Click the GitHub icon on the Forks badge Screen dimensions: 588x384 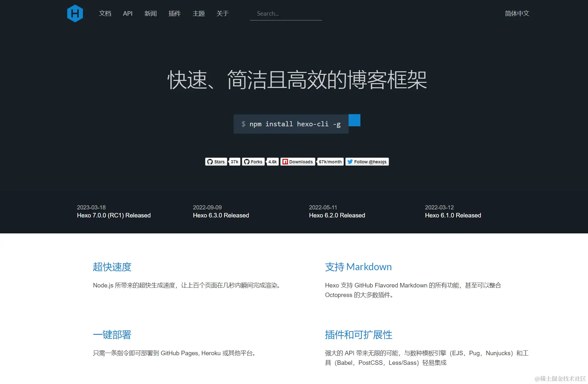tap(246, 161)
